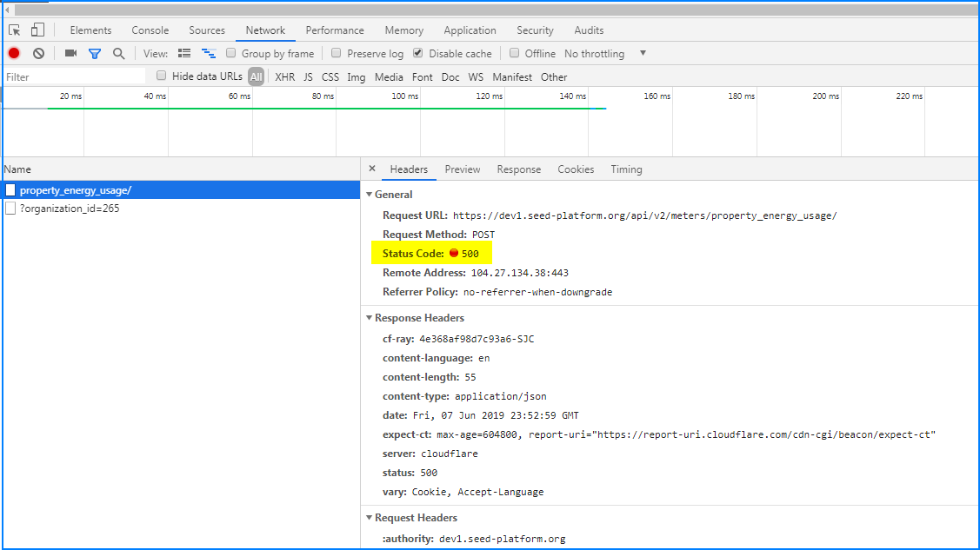This screenshot has width=980, height=550.
Task: Click the Remote Address 104.27.134.38:443 value
Action: coord(519,273)
